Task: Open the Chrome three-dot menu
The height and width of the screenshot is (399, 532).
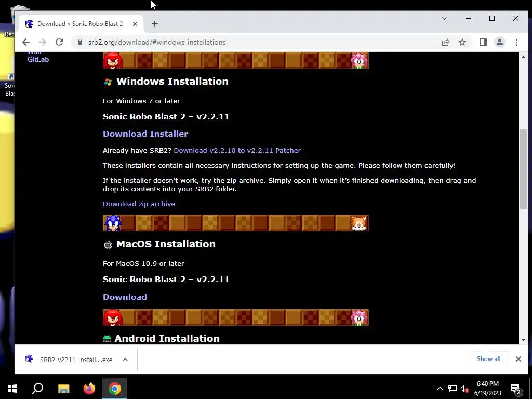Action: click(516, 42)
